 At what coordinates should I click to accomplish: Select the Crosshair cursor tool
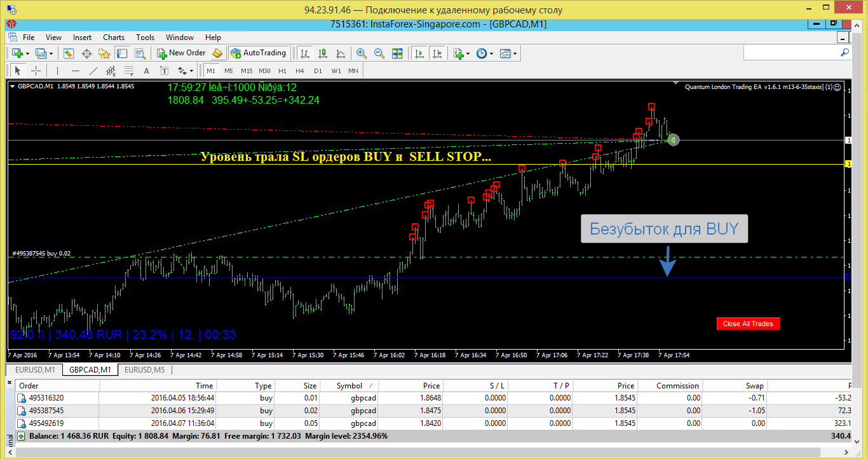coord(36,71)
